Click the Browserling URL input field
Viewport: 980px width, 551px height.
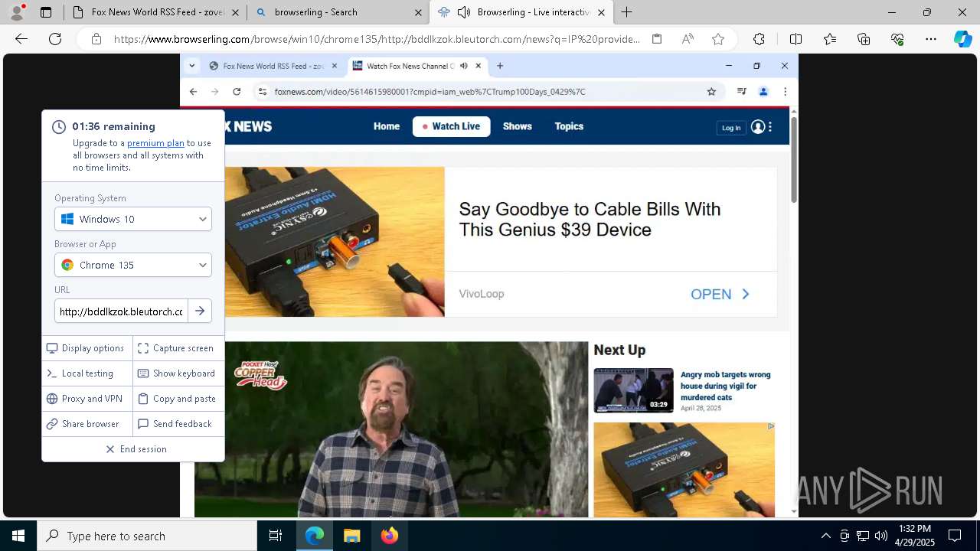(121, 311)
